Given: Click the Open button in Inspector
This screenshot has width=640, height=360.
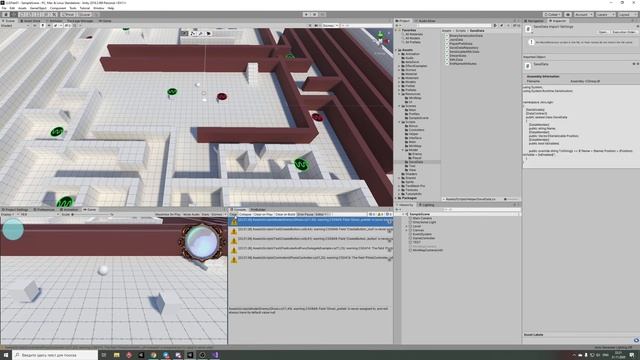Looking at the screenshot, I should click(602, 32).
